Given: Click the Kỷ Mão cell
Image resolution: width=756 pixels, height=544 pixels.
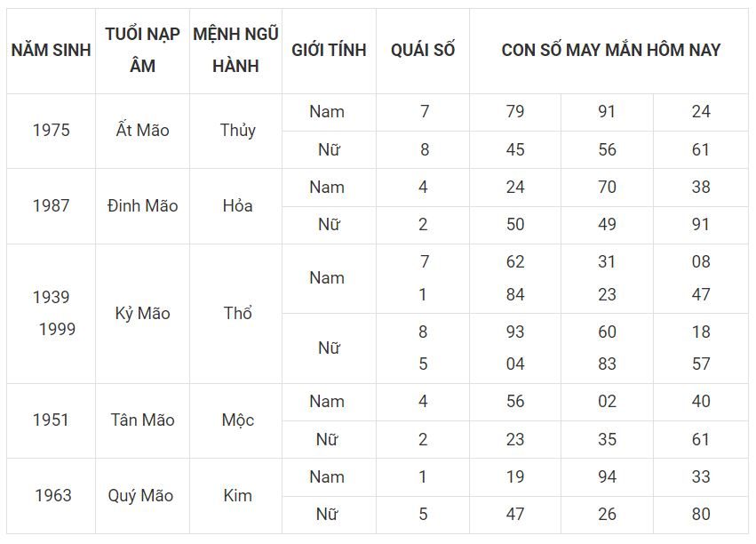Looking at the screenshot, I should click(x=142, y=314).
